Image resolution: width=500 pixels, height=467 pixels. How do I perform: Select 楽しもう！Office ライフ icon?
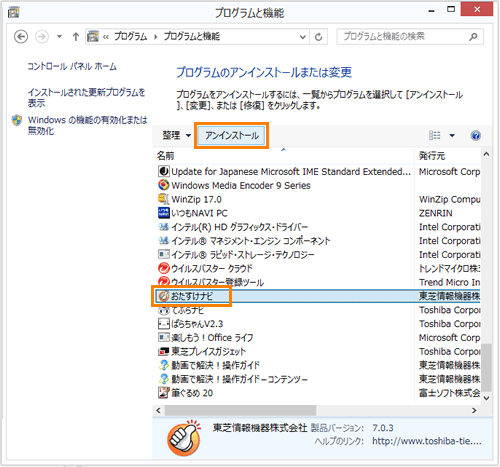pyautogui.click(x=163, y=337)
